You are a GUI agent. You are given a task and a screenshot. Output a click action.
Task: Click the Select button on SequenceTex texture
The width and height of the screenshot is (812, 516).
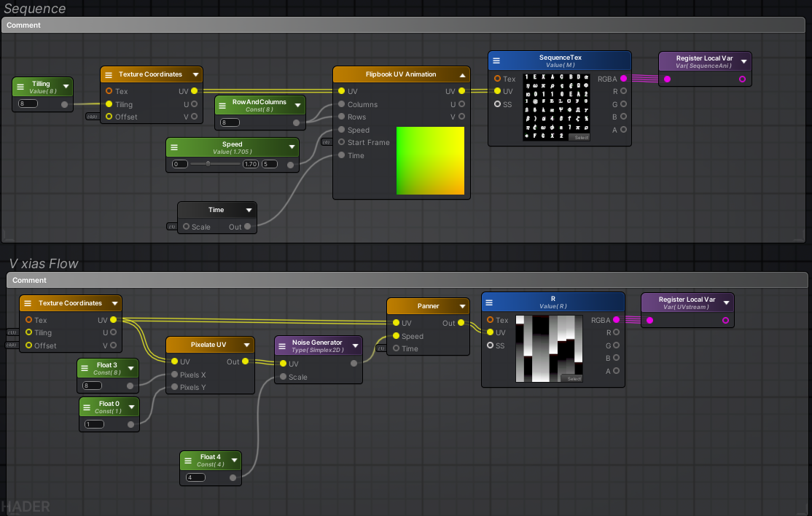(x=580, y=137)
